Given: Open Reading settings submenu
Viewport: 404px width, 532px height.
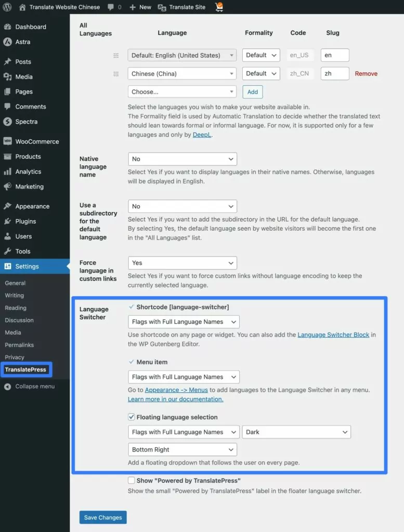Looking at the screenshot, I should [x=16, y=308].
